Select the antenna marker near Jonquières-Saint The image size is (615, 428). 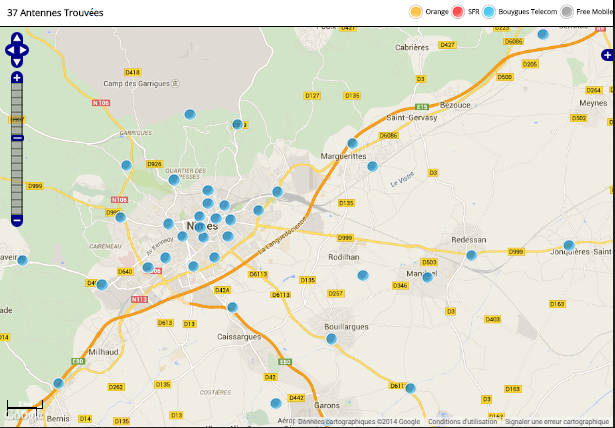pos(568,245)
